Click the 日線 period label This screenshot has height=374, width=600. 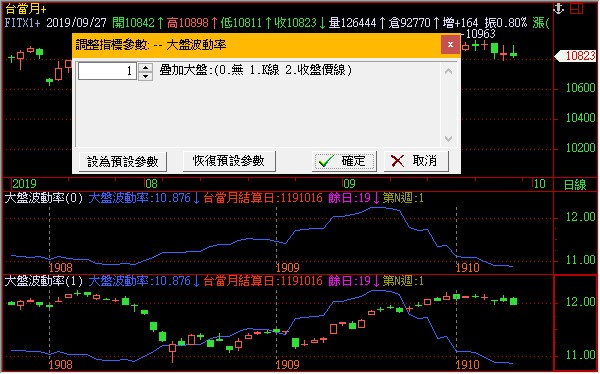(575, 185)
